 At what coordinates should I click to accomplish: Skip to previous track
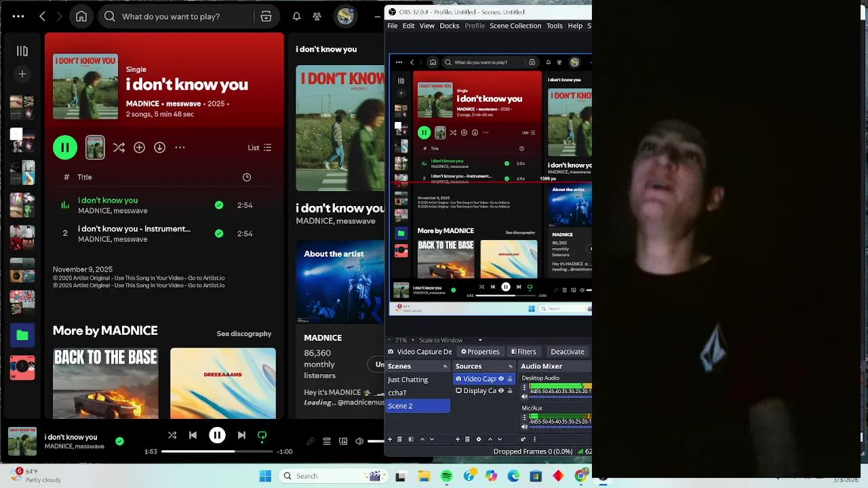point(193,435)
